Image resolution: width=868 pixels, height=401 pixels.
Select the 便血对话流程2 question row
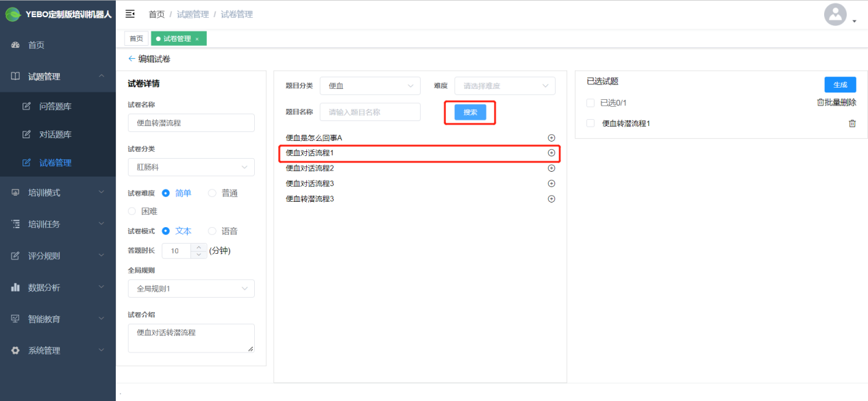point(420,168)
